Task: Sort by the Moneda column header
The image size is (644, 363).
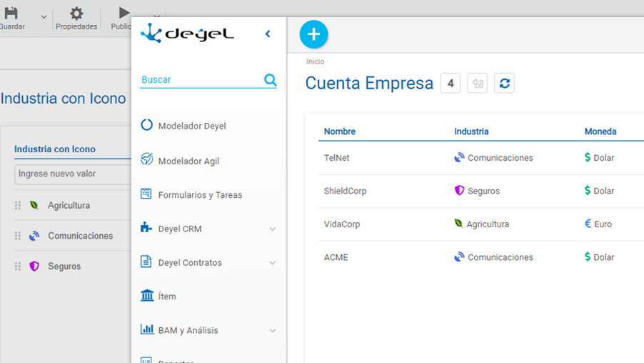Action: pos(600,131)
